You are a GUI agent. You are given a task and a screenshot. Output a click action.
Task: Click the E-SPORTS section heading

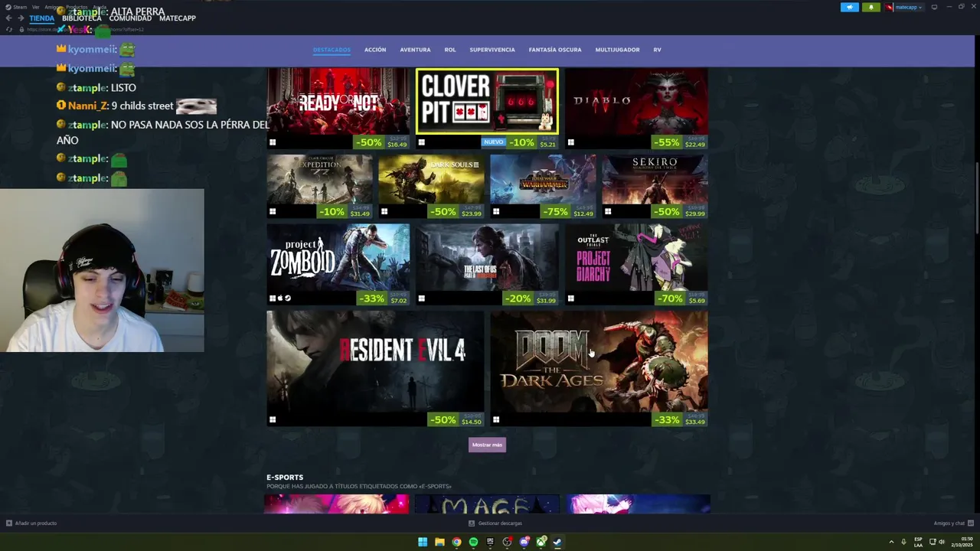click(285, 478)
